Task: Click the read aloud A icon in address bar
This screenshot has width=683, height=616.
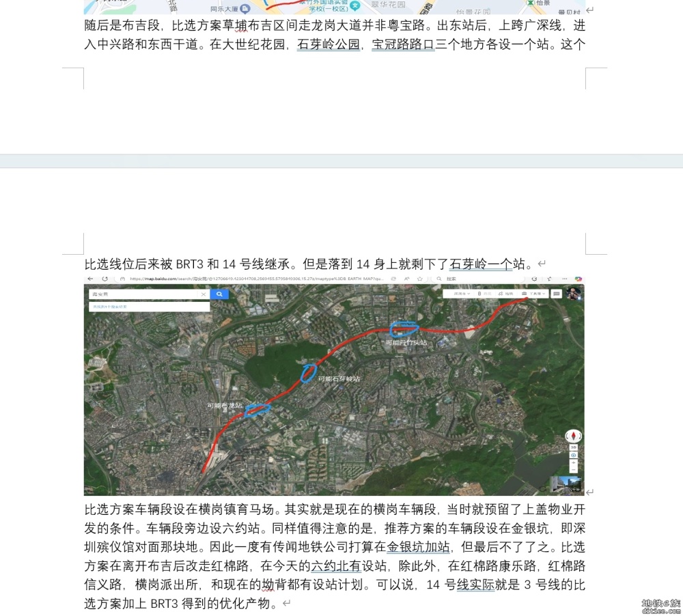Action: pyautogui.click(x=406, y=279)
